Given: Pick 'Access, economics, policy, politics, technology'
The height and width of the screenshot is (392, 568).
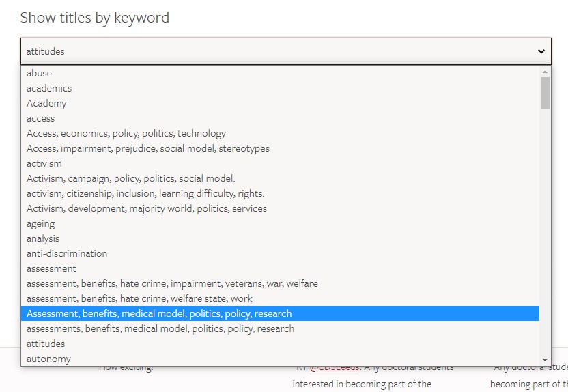Looking at the screenshot, I should [126, 133].
